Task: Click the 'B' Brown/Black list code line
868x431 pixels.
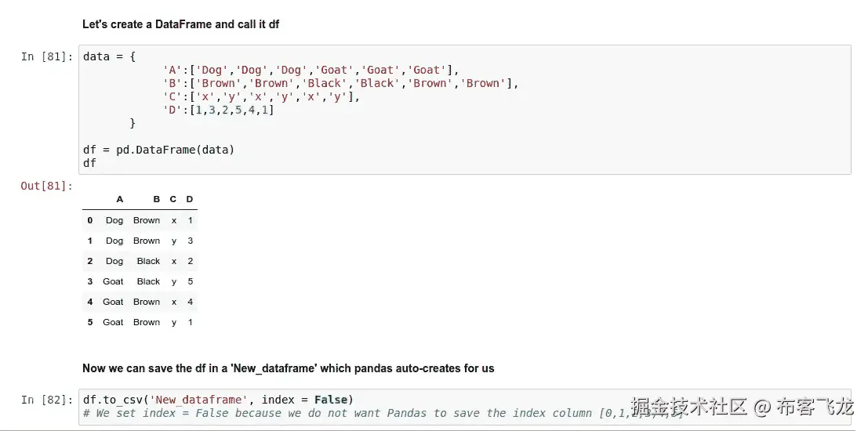Action: click(340, 83)
